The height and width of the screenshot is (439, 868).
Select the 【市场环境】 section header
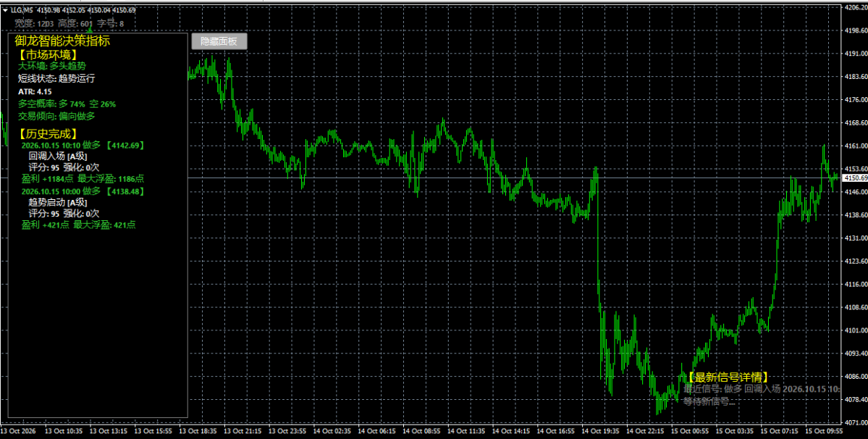click(47, 54)
